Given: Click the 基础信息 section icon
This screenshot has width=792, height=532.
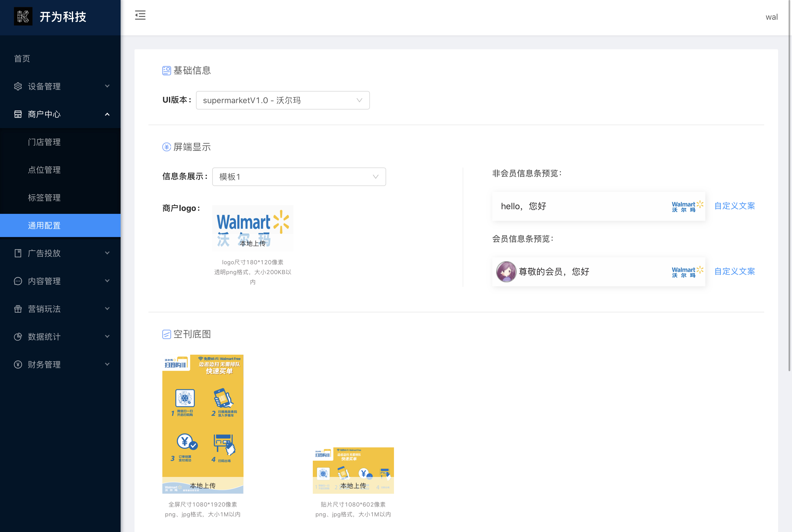Looking at the screenshot, I should (166, 71).
